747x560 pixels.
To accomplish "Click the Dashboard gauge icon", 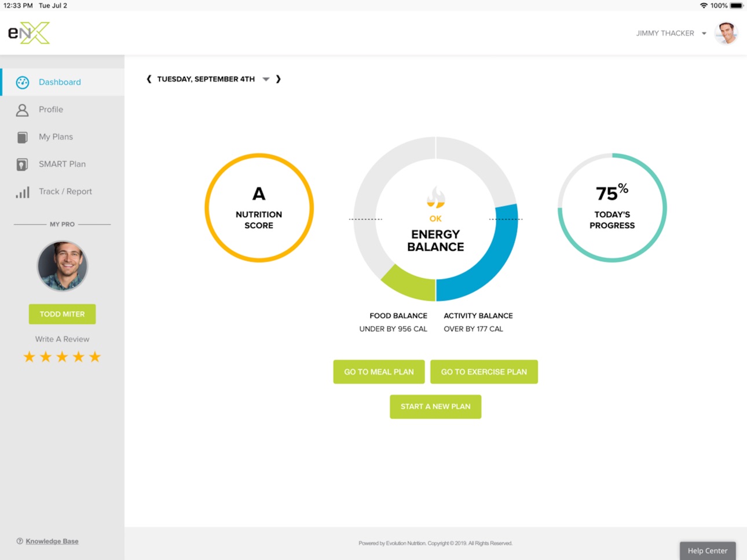I will pos(23,82).
